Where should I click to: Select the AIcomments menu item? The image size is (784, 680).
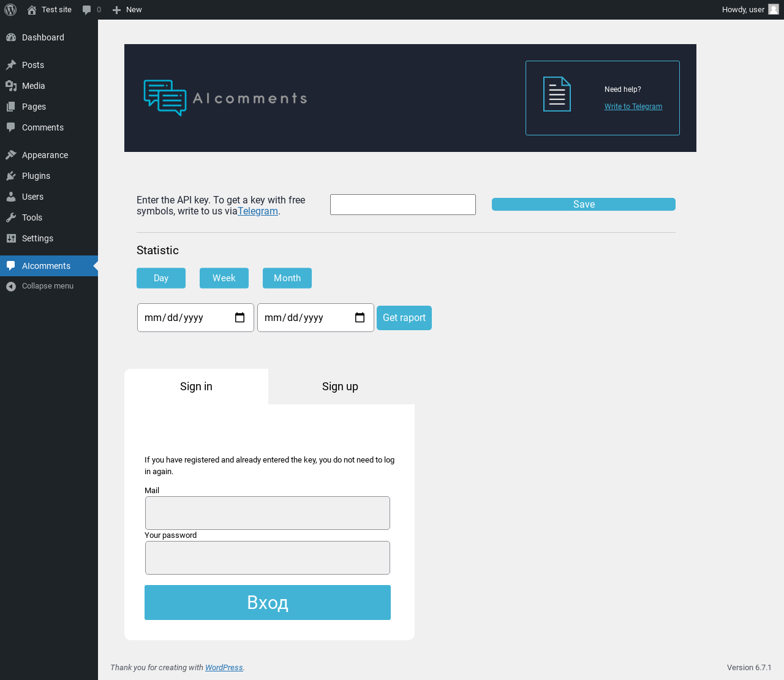coord(49,266)
